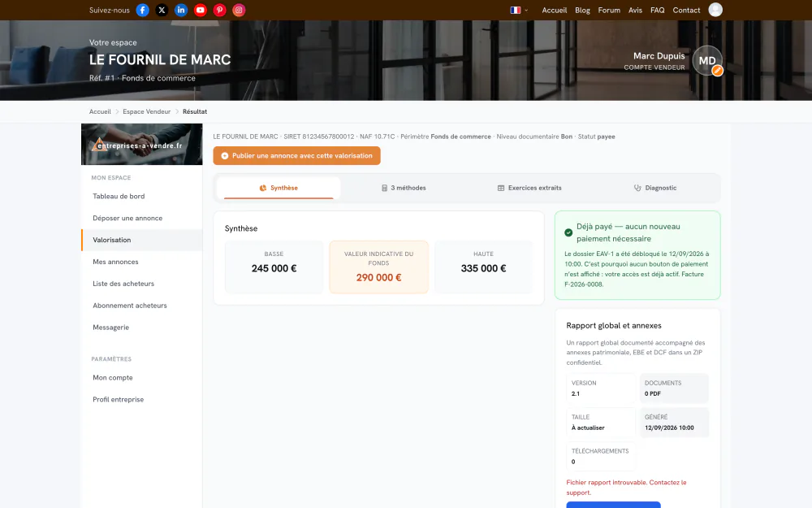Click the 'Fichier rapport introuvable' error message
This screenshot has width=812, height=508.
[626, 487]
